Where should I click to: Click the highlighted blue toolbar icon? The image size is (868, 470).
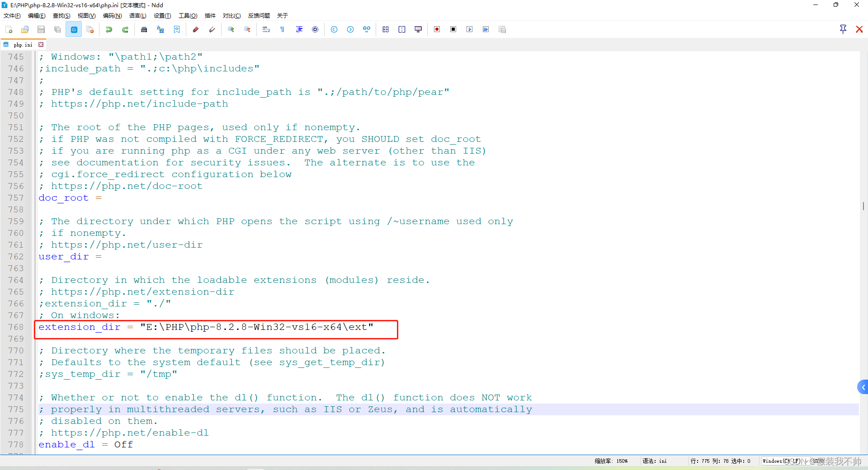[74, 29]
